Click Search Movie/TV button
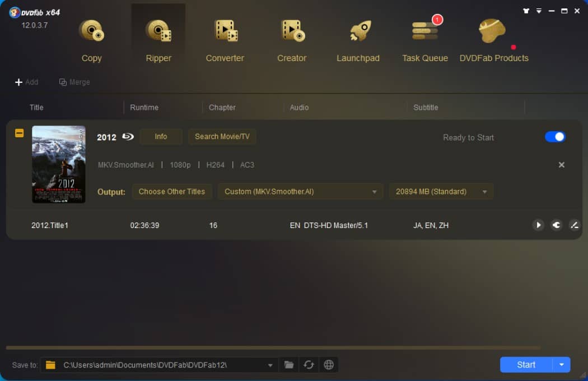588x381 pixels. click(222, 137)
